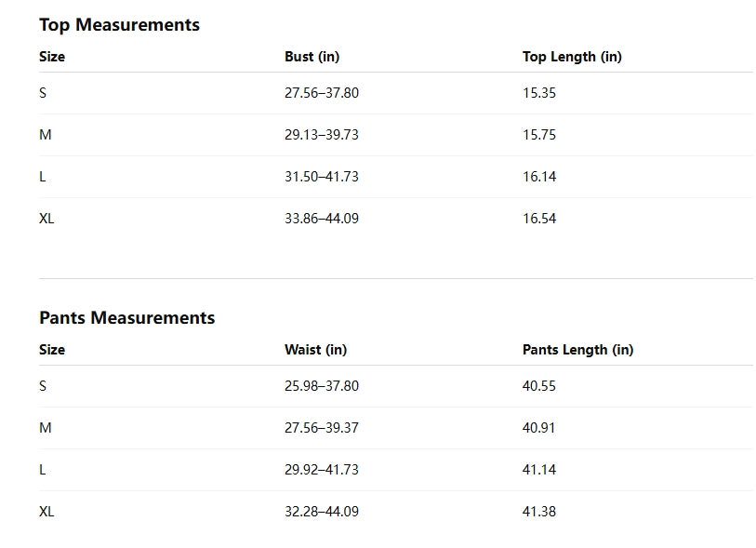
Task: Click the Size header in the Top table
Action: [x=52, y=57]
